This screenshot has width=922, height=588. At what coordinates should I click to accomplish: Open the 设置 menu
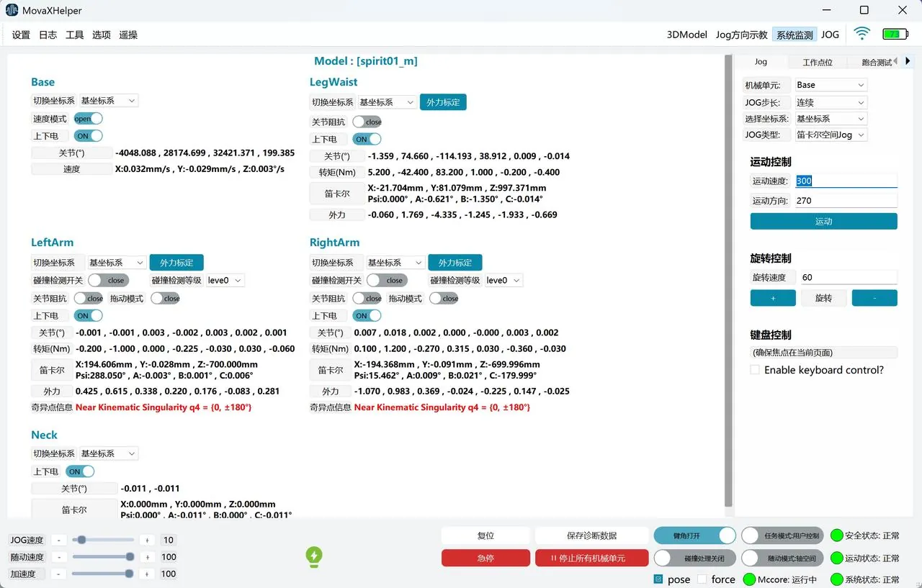21,35
